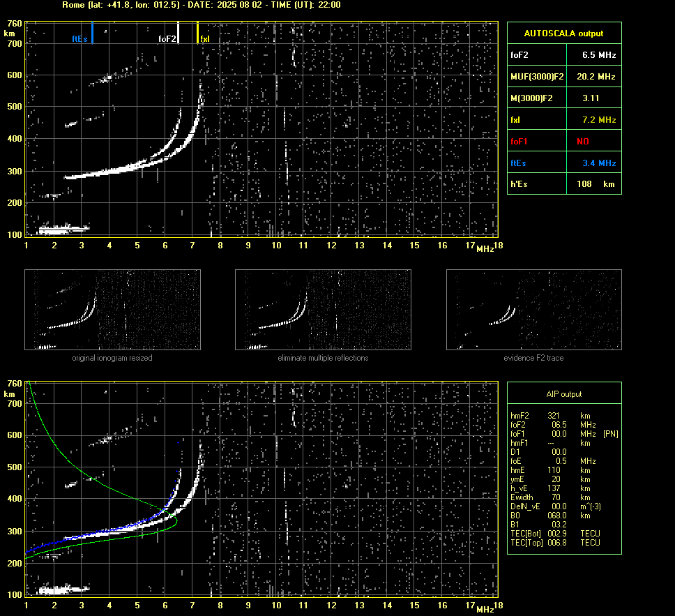Select the h_vE value '137'

[554, 488]
